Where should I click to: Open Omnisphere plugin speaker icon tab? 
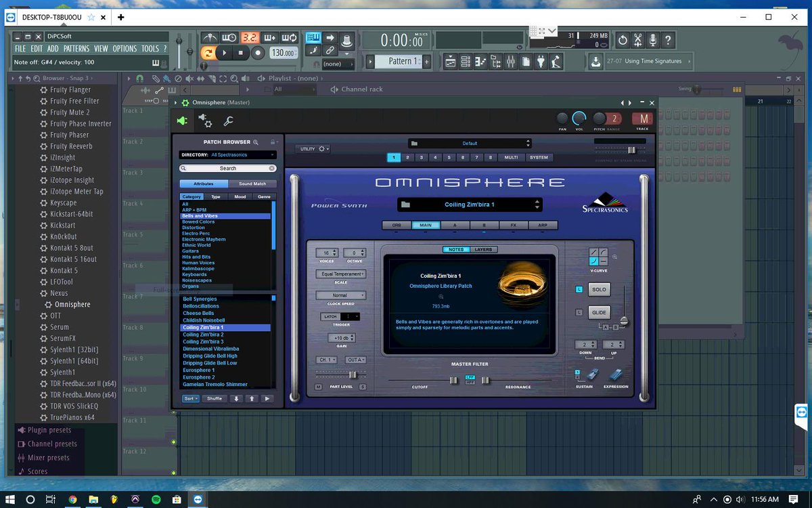(x=182, y=121)
